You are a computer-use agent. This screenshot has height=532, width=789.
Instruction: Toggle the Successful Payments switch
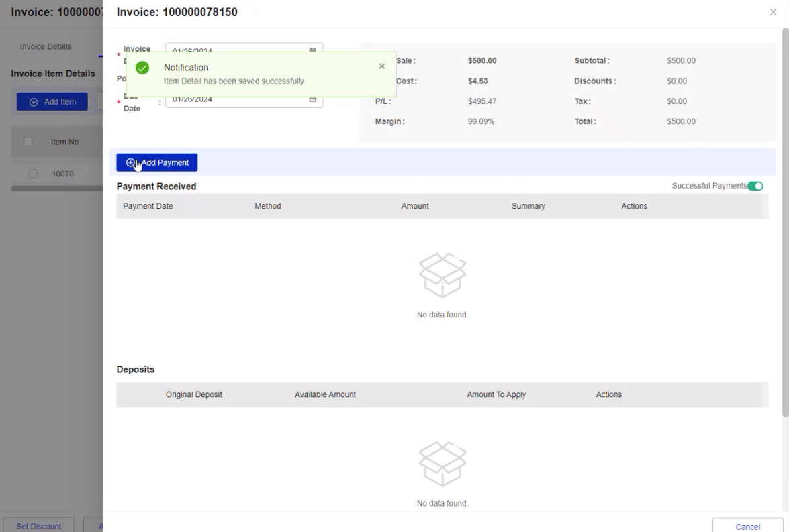pyautogui.click(x=755, y=186)
